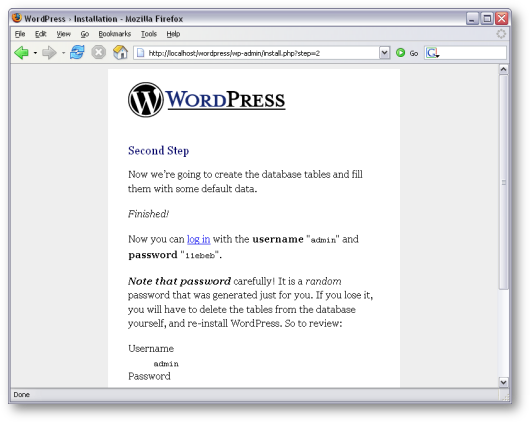
Task: Click the WordPress logo link
Action: tap(207, 100)
